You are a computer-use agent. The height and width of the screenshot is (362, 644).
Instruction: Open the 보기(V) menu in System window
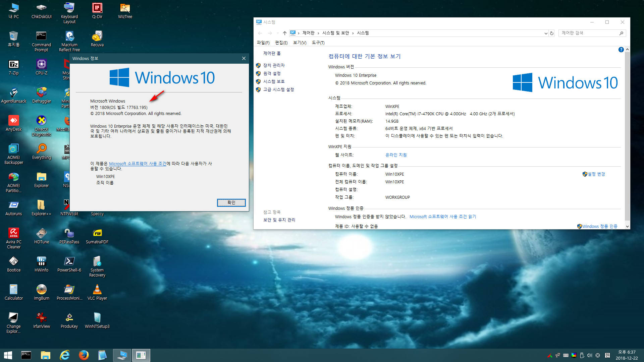tap(300, 43)
